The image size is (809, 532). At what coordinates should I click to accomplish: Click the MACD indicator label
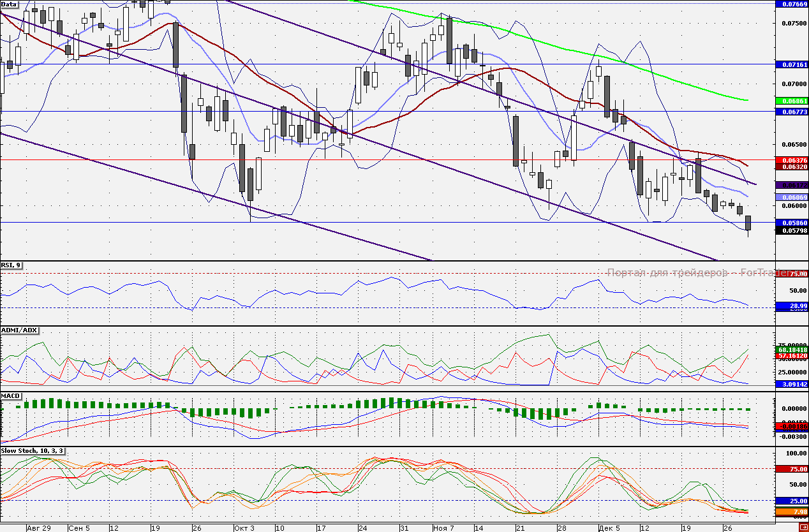coord(11,396)
